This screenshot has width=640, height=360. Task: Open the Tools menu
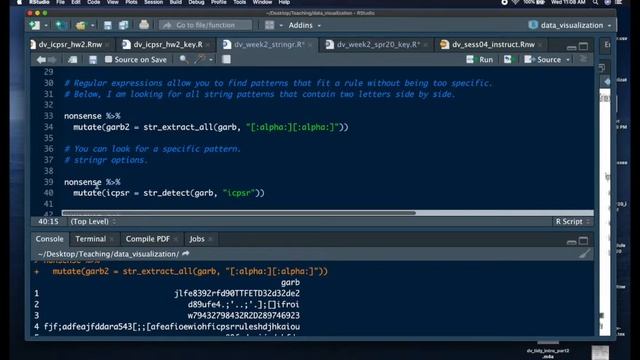[x=240, y=2]
